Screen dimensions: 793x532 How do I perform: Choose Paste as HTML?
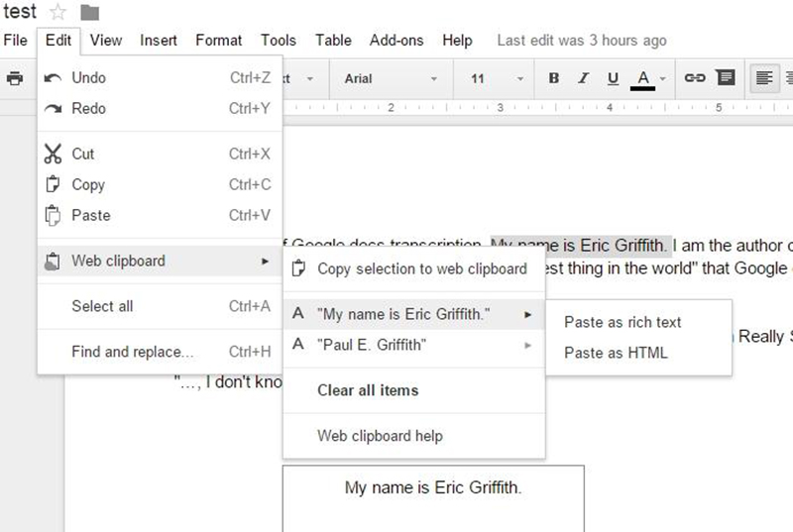coord(616,353)
